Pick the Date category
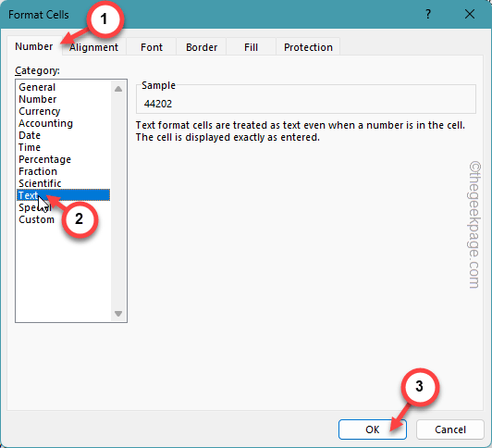Viewport: 492px width, 448px height. click(x=30, y=135)
